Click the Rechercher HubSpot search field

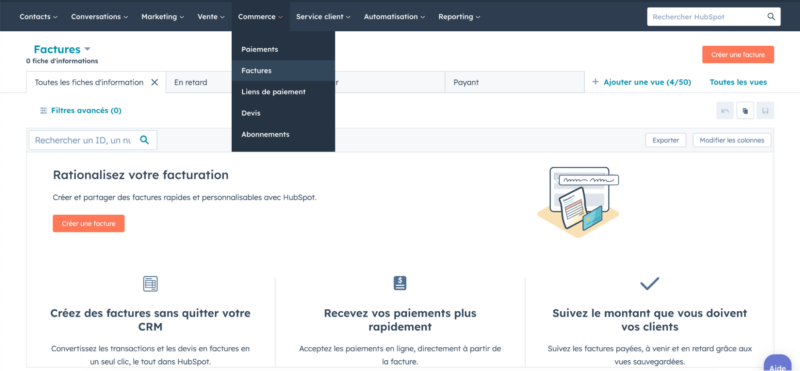click(713, 16)
